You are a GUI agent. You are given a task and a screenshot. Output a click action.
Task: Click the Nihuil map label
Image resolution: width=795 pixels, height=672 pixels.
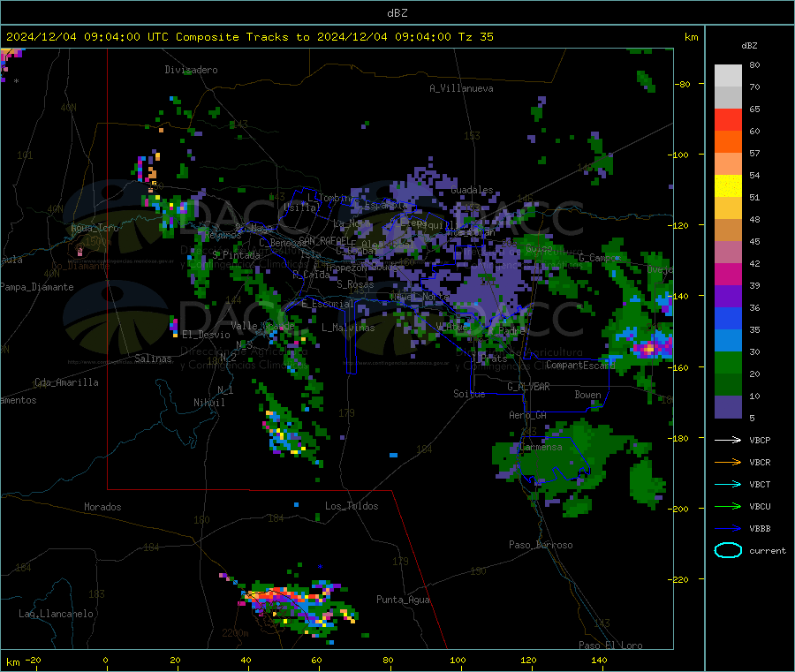point(208,403)
